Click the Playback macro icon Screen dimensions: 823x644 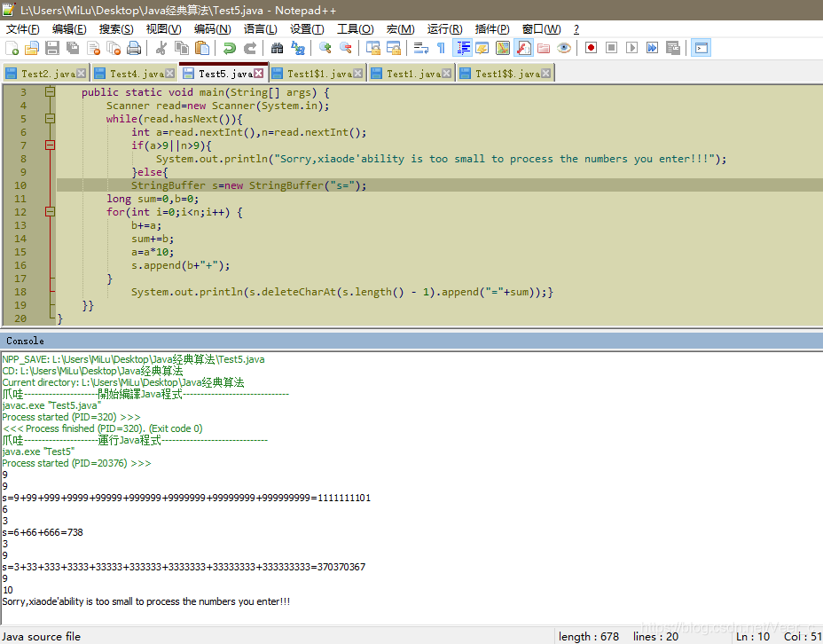(632, 48)
